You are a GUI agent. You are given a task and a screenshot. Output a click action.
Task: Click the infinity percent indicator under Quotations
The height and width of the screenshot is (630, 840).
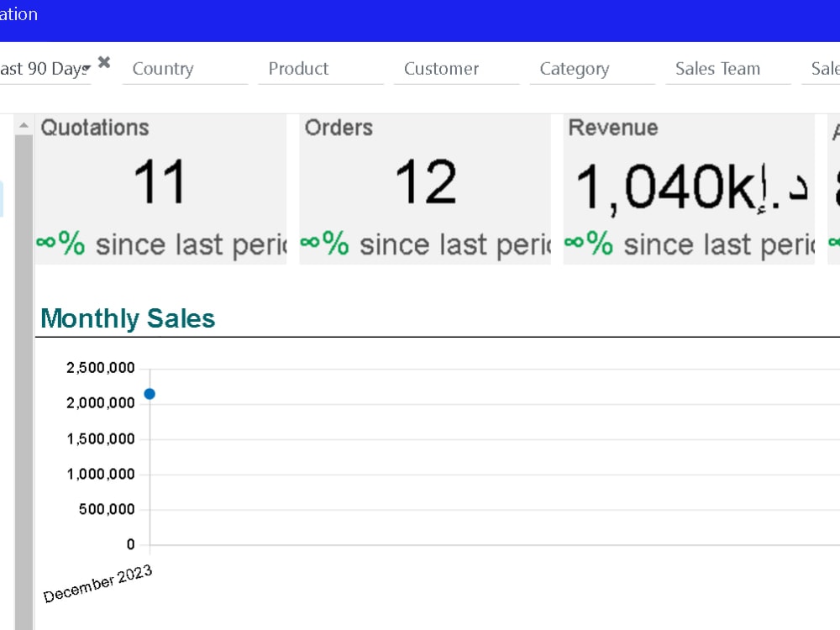pyautogui.click(x=60, y=244)
